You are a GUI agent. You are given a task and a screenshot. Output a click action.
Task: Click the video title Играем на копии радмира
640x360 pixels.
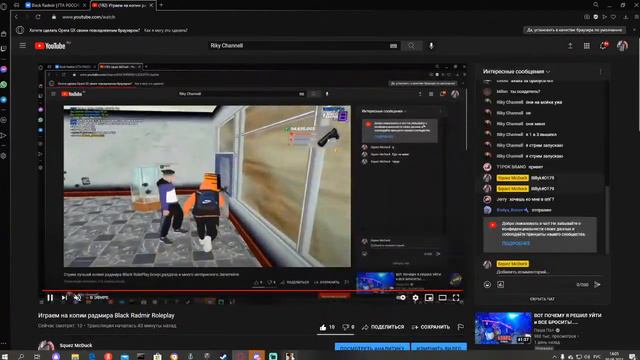pyautogui.click(x=106, y=316)
